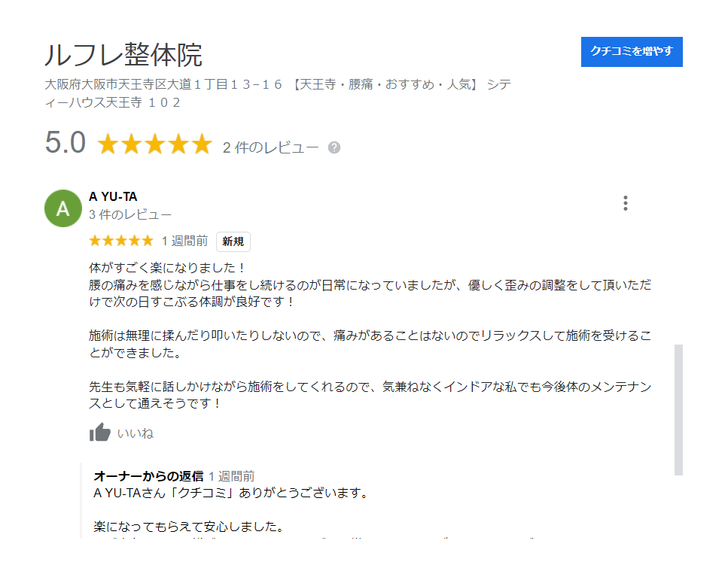The image size is (728, 571).
Task: Click the いいね label text
Action: [x=135, y=433]
